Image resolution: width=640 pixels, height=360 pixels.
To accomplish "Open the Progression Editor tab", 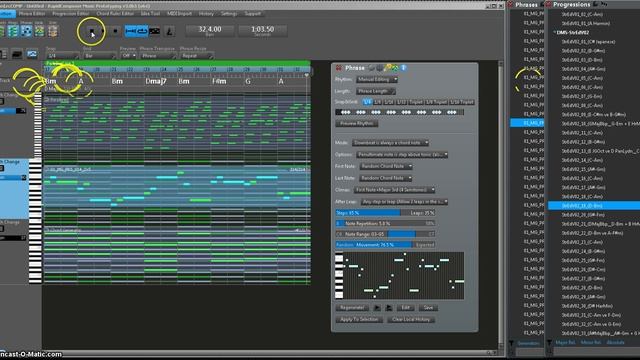I will (71, 13).
